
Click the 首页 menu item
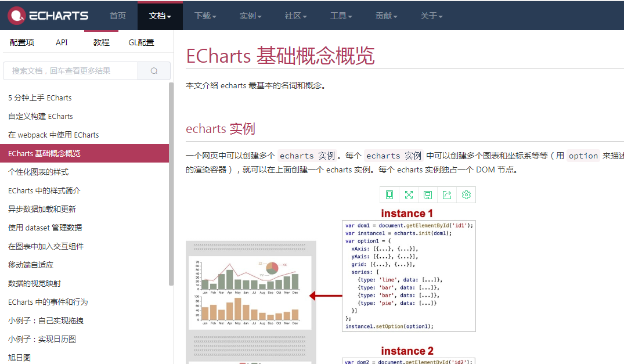click(x=117, y=16)
